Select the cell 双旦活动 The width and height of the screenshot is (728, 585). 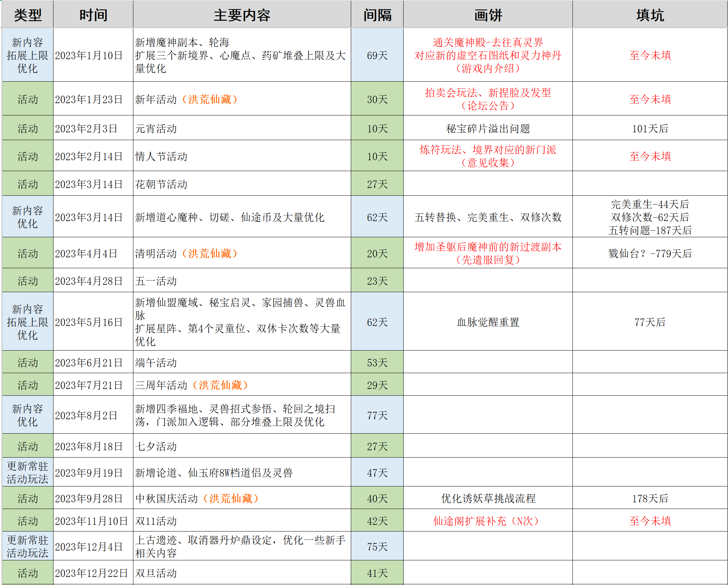click(x=242, y=573)
